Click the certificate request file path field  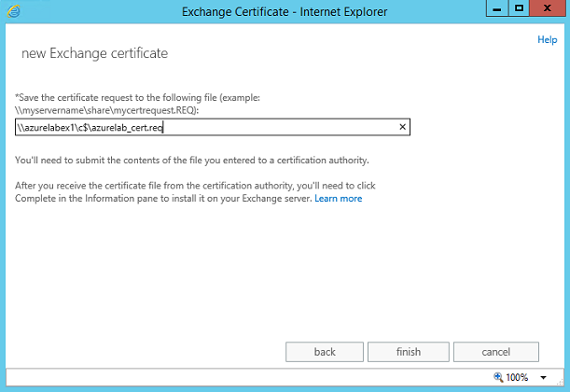pyautogui.click(x=213, y=127)
